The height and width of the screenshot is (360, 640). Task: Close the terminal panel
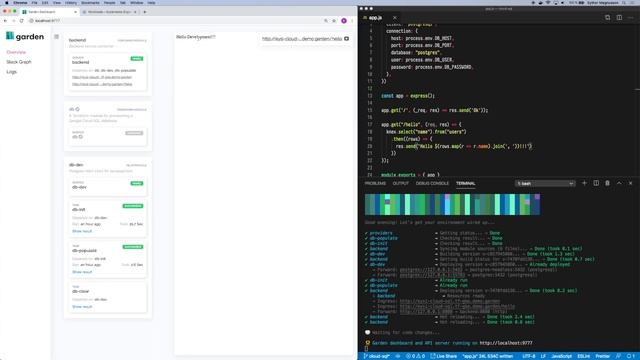631,183
